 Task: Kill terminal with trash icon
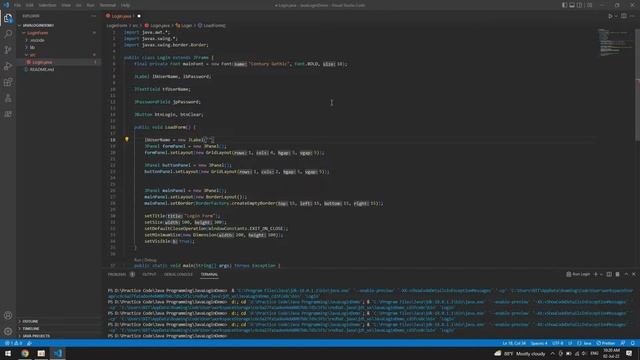(x=618, y=274)
